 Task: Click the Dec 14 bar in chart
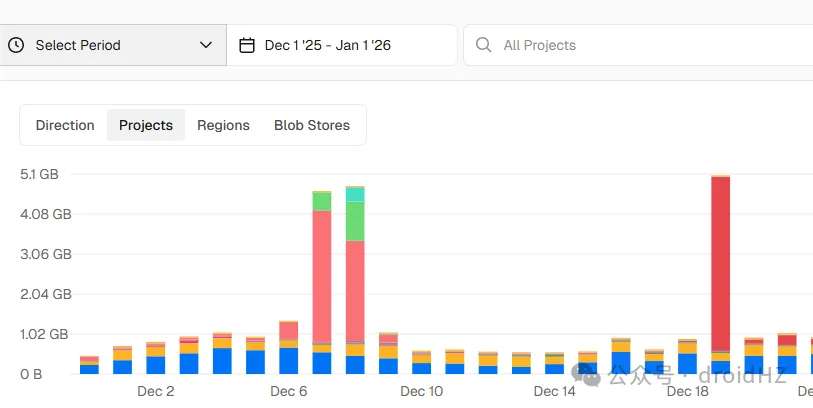tap(555, 363)
